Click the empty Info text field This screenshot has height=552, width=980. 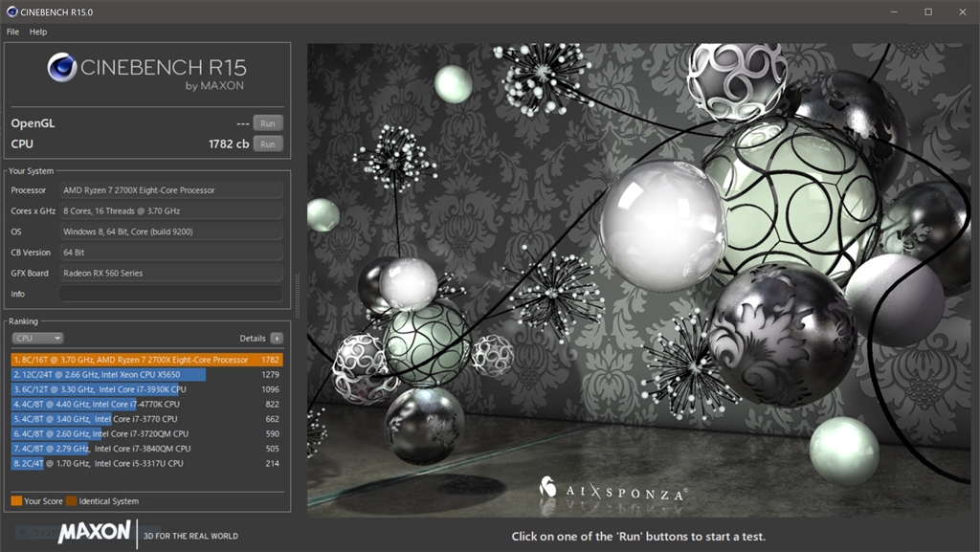click(x=172, y=294)
